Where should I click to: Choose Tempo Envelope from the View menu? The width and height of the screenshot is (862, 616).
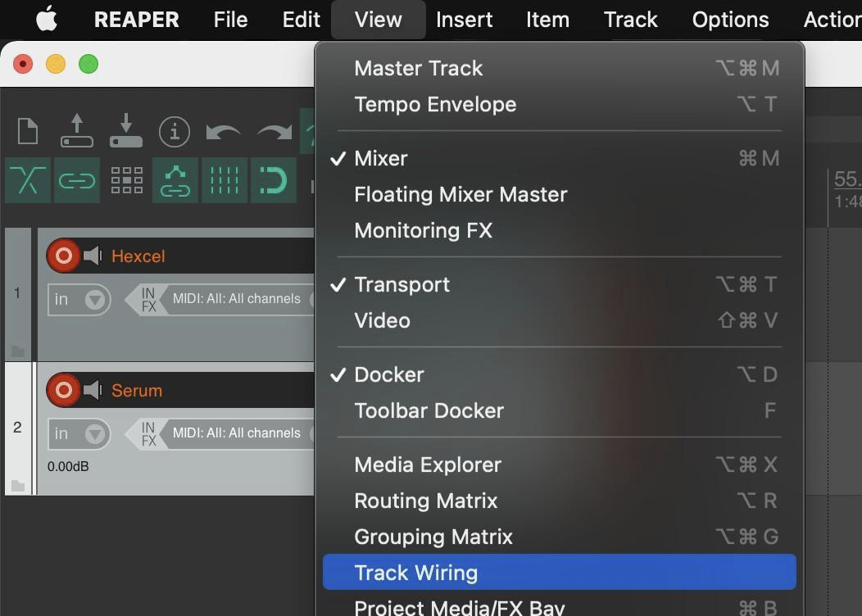coord(560,104)
